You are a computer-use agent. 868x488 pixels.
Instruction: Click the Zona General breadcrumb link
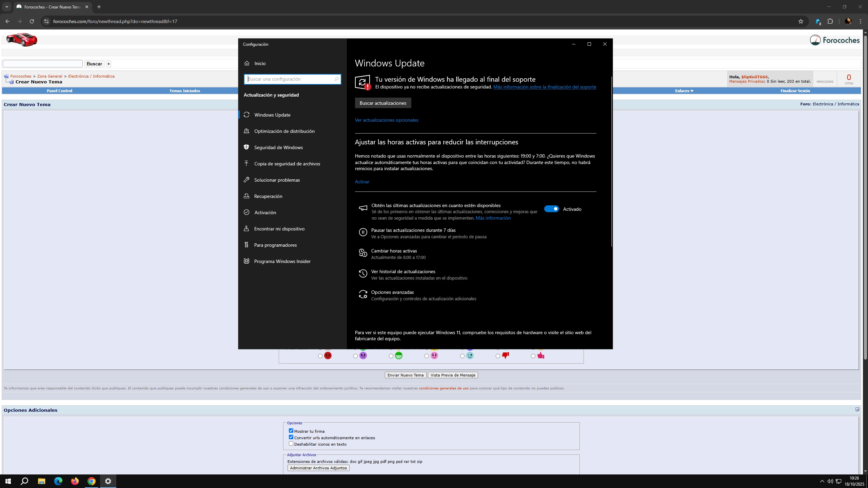click(50, 76)
